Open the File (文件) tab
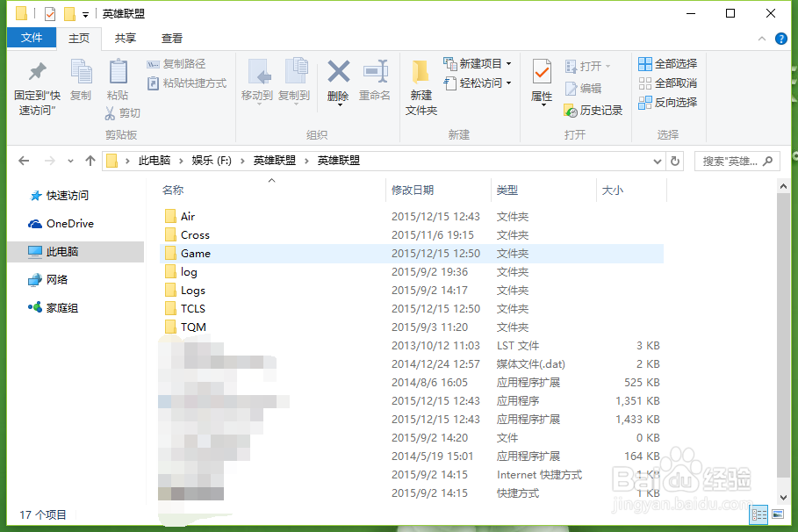 [x=32, y=38]
